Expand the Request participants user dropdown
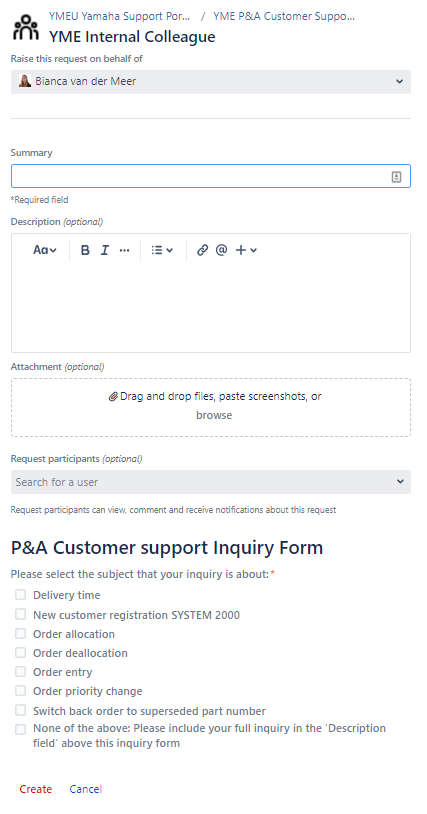 click(x=211, y=482)
